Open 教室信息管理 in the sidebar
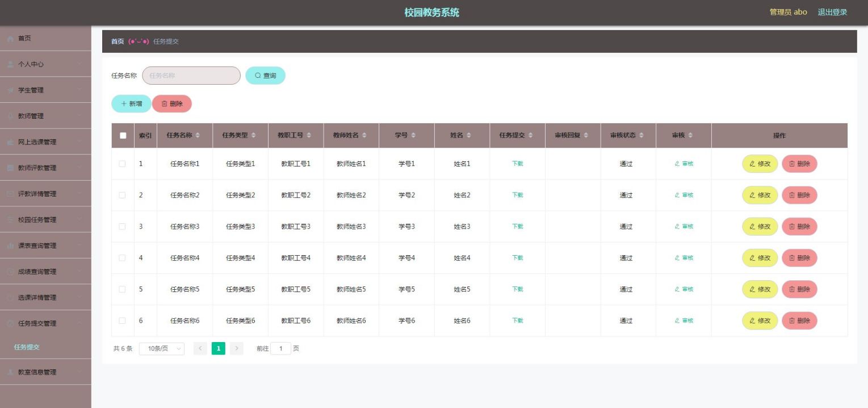The image size is (868, 408). pyautogui.click(x=45, y=372)
